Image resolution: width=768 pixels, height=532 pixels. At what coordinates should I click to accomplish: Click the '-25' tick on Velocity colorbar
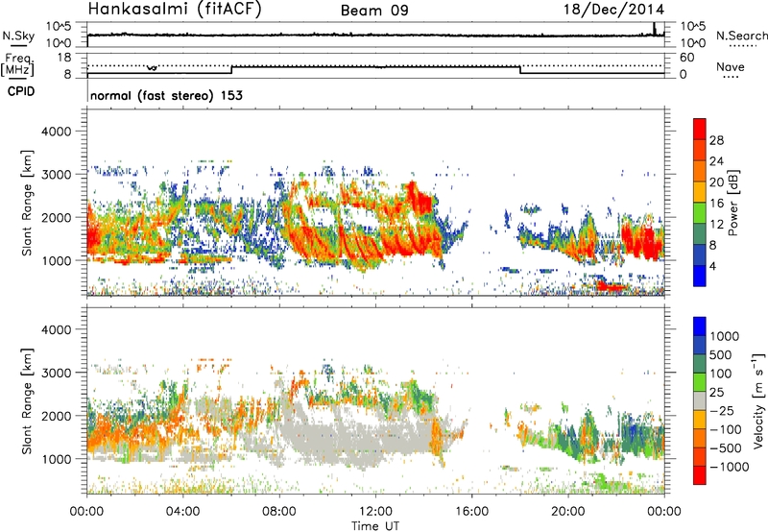pyautogui.click(x=722, y=410)
